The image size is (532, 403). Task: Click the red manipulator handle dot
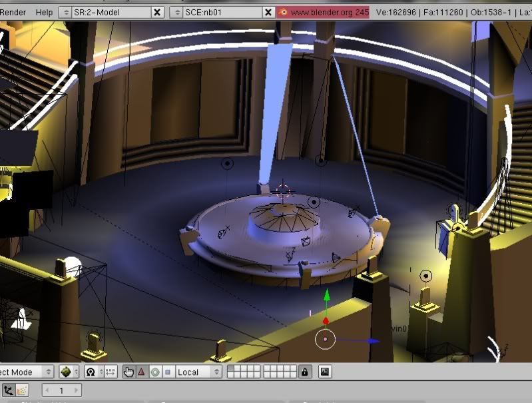tap(326, 321)
